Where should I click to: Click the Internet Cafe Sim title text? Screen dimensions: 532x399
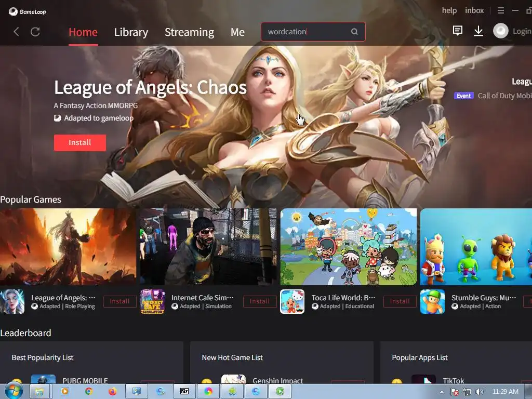(x=203, y=298)
